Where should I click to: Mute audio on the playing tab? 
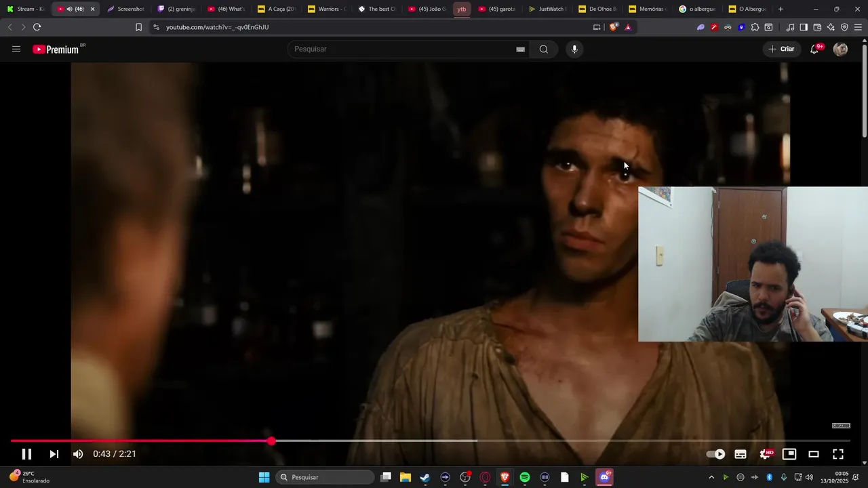(69, 9)
